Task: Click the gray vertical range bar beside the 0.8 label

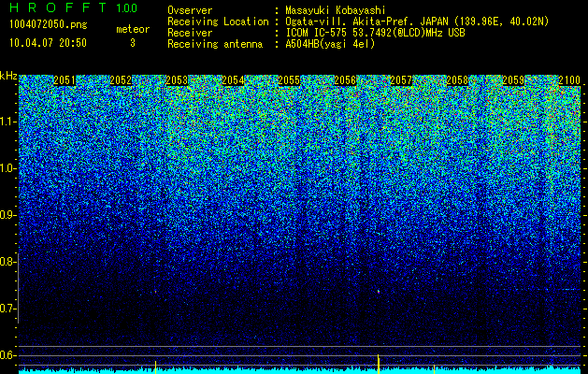Action: pos(18,288)
